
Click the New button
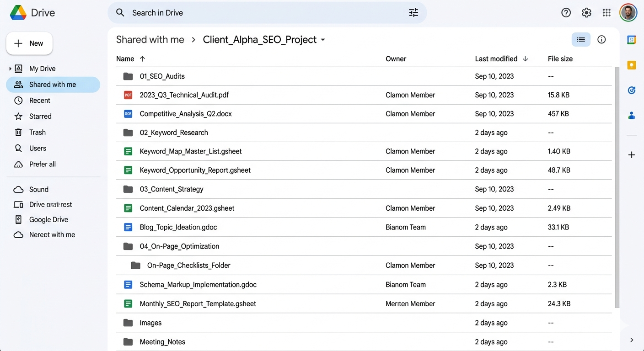click(29, 43)
